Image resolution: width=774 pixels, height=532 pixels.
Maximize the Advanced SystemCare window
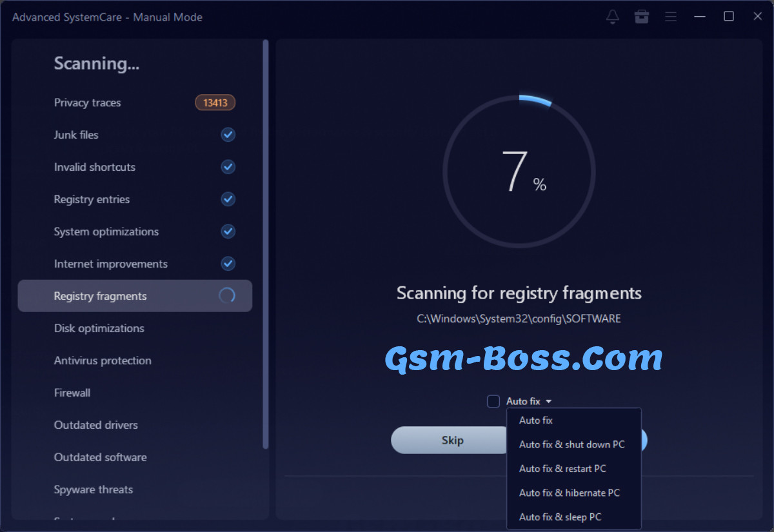coord(729,17)
